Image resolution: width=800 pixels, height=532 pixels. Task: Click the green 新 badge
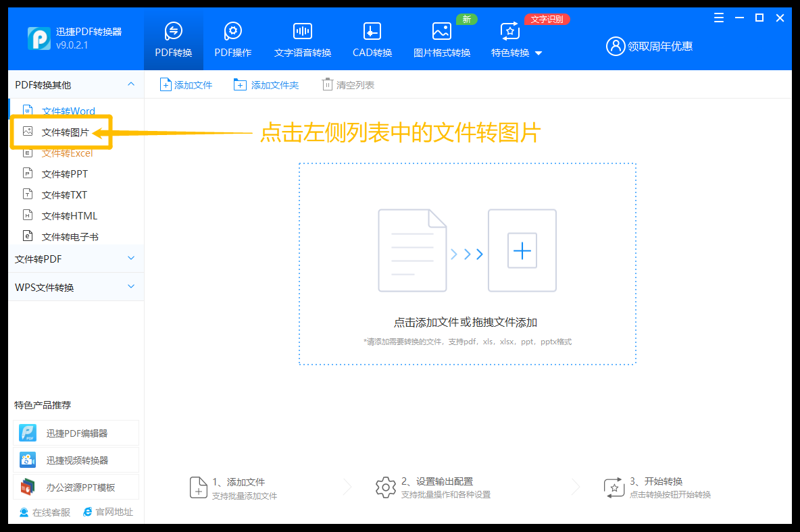[x=466, y=20]
